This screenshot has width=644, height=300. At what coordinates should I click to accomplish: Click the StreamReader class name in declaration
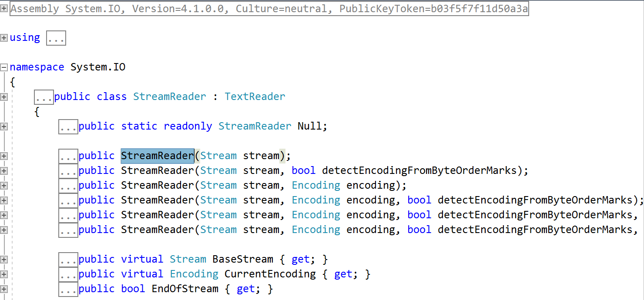point(170,97)
